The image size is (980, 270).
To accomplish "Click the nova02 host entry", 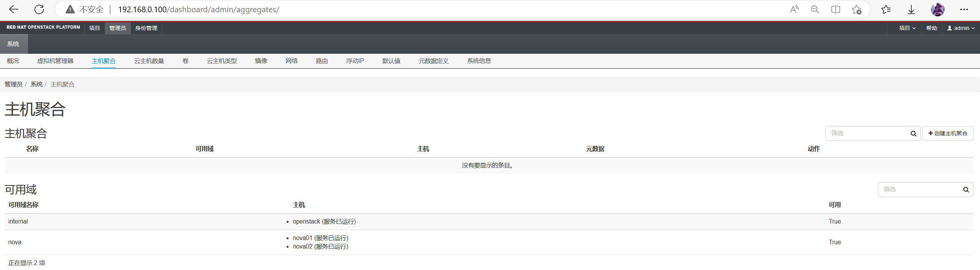I will (320, 246).
